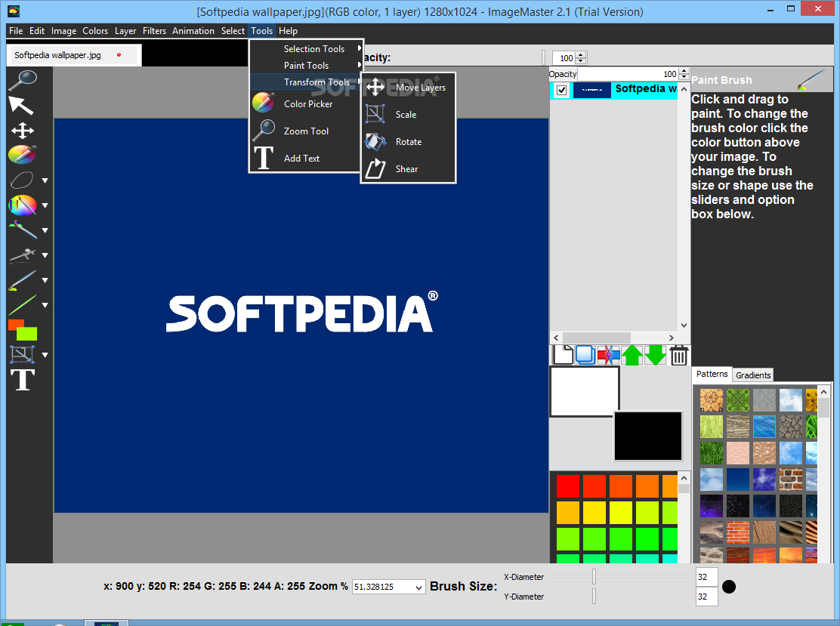The width and height of the screenshot is (840, 626).
Task: Increase layer opacity with stepper up arrow
Action: [683, 71]
